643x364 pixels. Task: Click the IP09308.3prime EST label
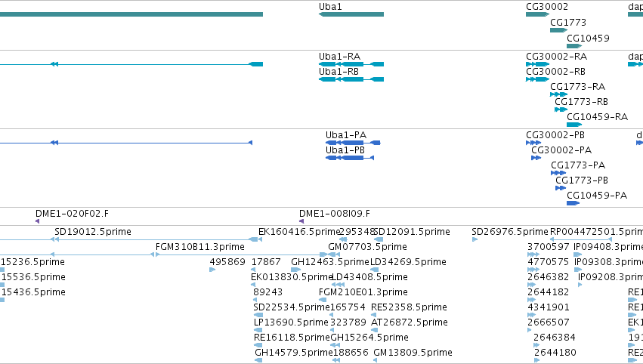coord(608,262)
